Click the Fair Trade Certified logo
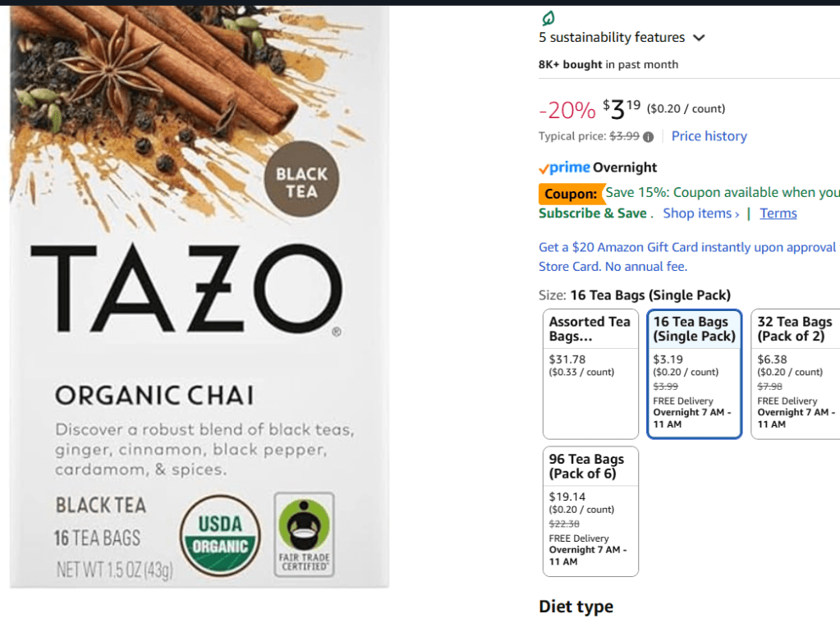The image size is (840, 618). pos(305,534)
